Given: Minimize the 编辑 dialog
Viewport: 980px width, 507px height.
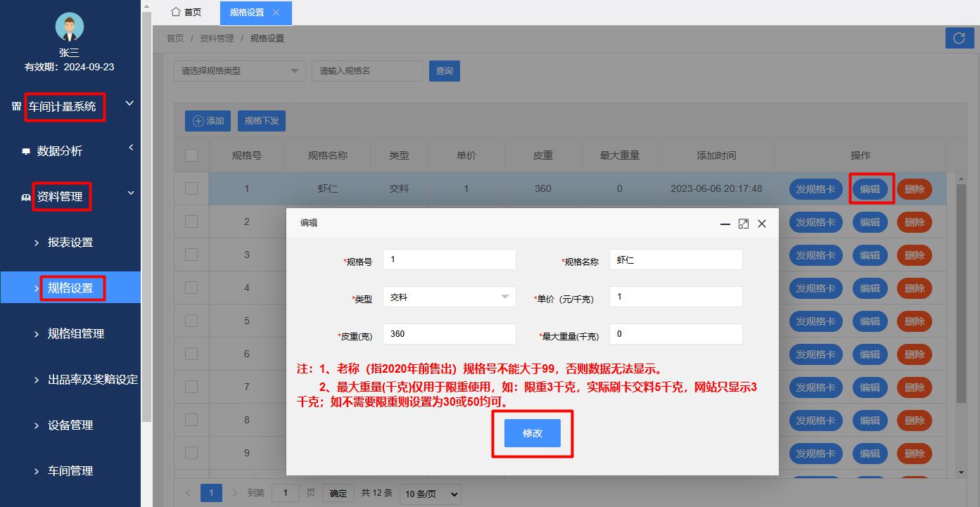Looking at the screenshot, I should [x=725, y=224].
